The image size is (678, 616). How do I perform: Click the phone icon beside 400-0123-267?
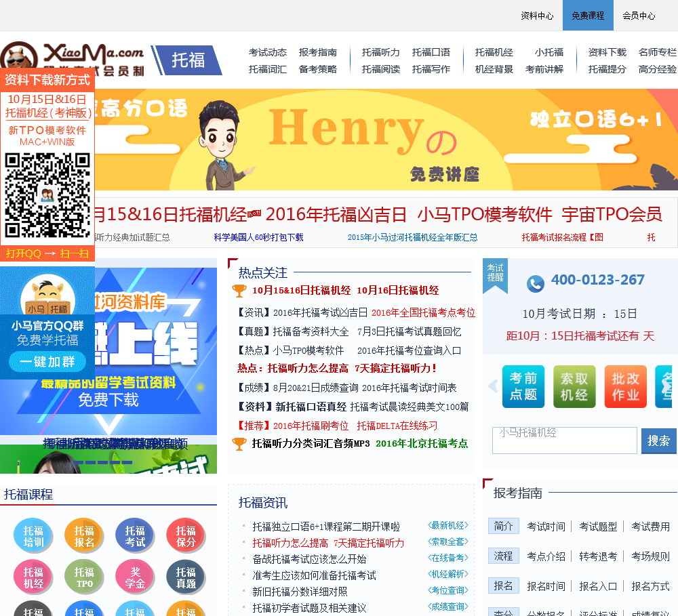536,283
